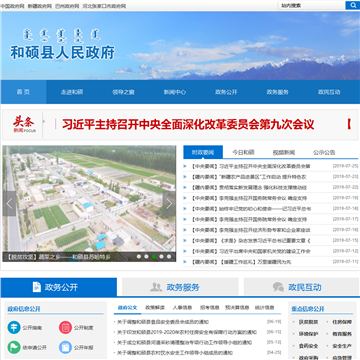Open headline 习近平主持召开中央全面深化改革委员会第九次会议

pos(188,124)
